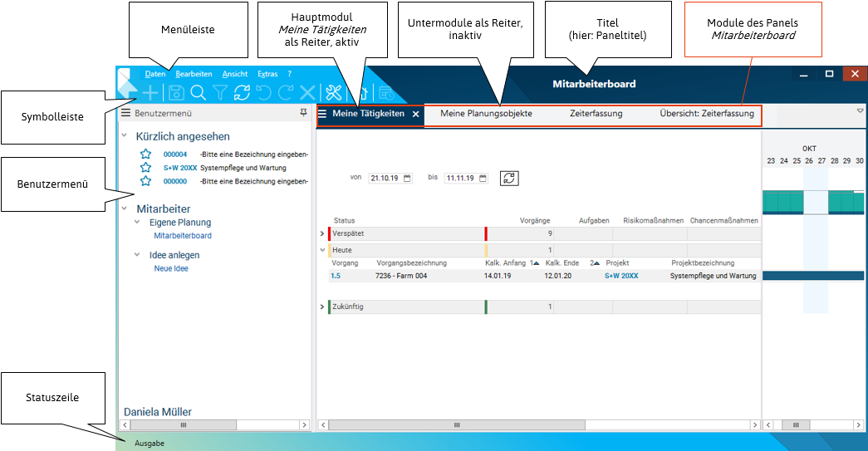The height and width of the screenshot is (451, 868).
Task: Click the filter funnel icon in toolbar
Action: pos(220,93)
